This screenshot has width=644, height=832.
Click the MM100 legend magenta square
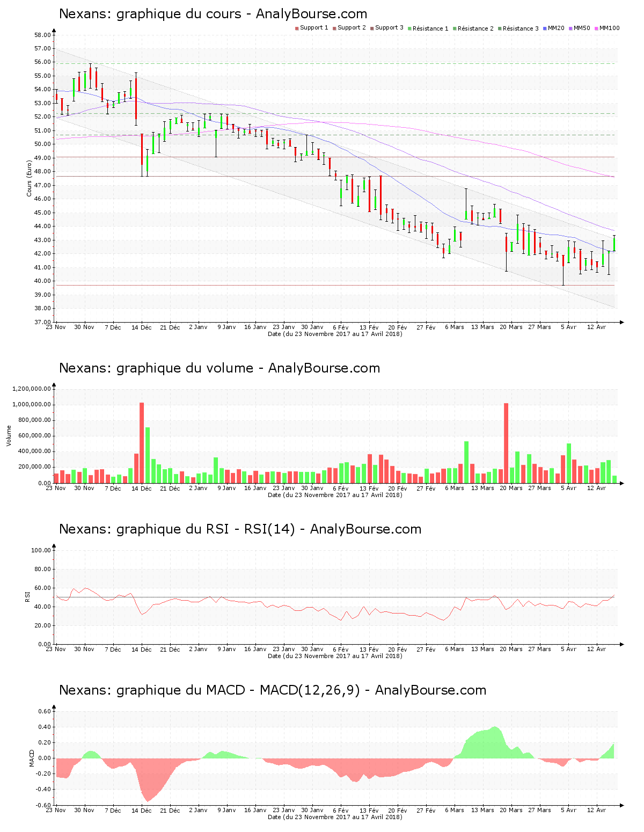click(x=596, y=28)
